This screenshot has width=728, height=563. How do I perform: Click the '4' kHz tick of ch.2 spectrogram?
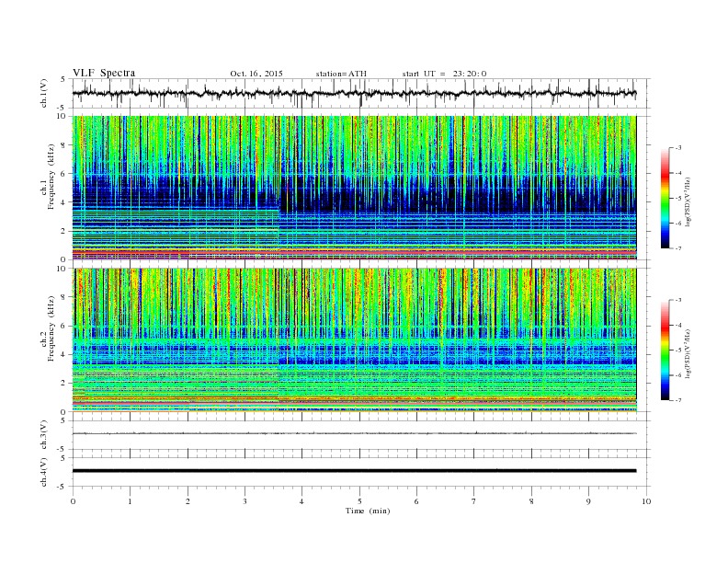(64, 354)
